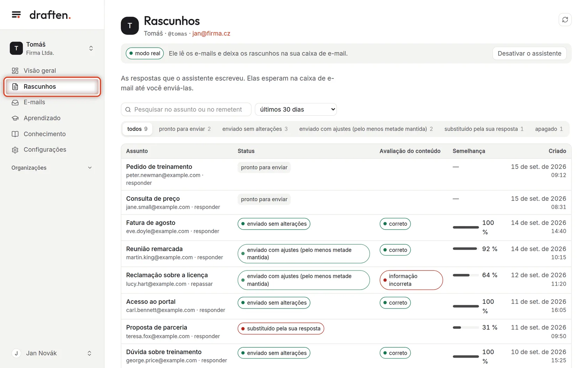The image size is (588, 368).
Task: Click the E-mails inbox icon
Action: click(15, 102)
